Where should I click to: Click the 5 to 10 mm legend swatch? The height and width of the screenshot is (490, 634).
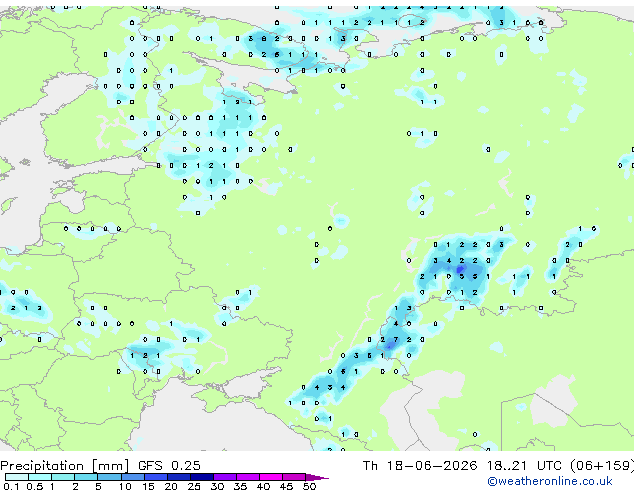point(109,477)
